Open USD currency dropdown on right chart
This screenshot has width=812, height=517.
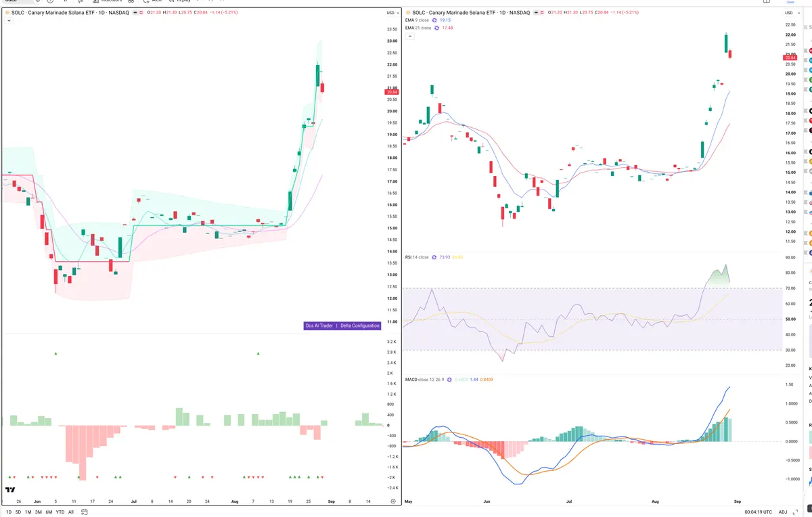pyautogui.click(x=791, y=13)
